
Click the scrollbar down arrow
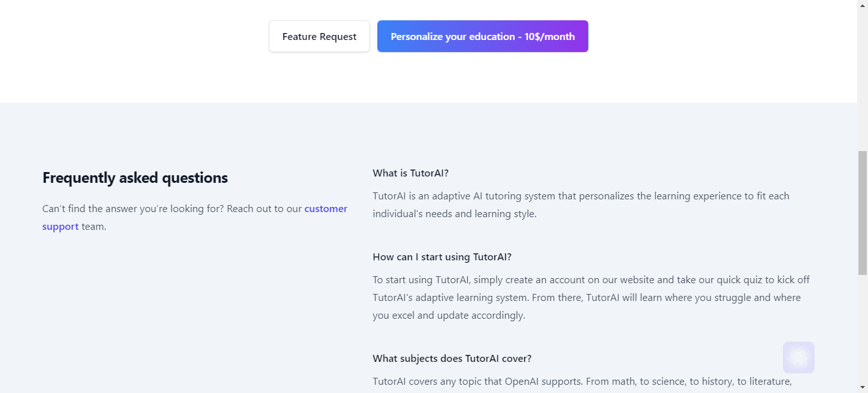[x=862, y=387]
